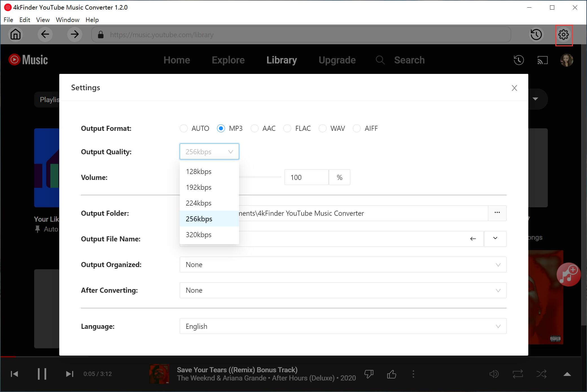This screenshot has height=392, width=587.
Task: Click the settings gear icon
Action: click(x=564, y=34)
